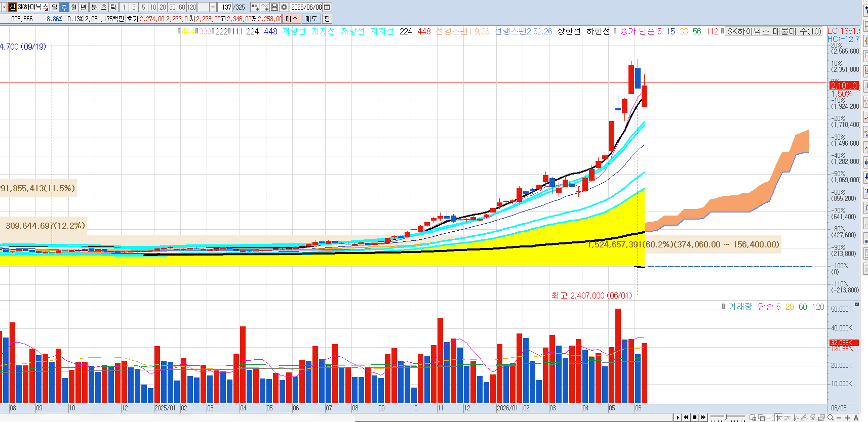Click the rewind button in bottom replay controls
Viewport: 868px width, 422px height.
(x=686, y=417)
